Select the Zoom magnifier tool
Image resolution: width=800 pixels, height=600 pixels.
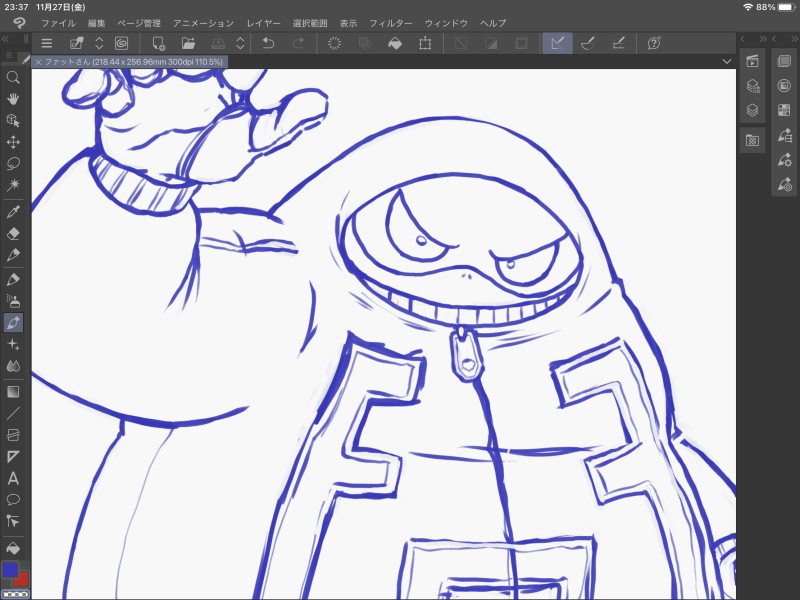pyautogui.click(x=14, y=77)
